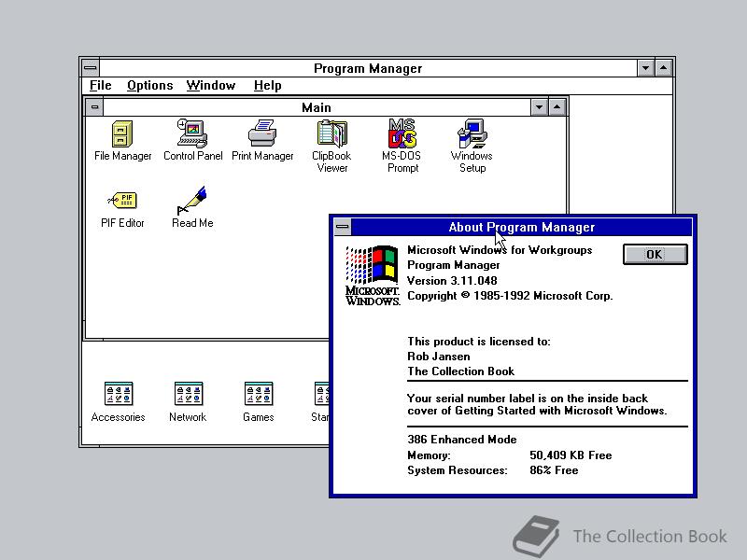Click the Microsoft Windows logo in About dialog
This screenshot has height=560, width=747.
[373, 275]
